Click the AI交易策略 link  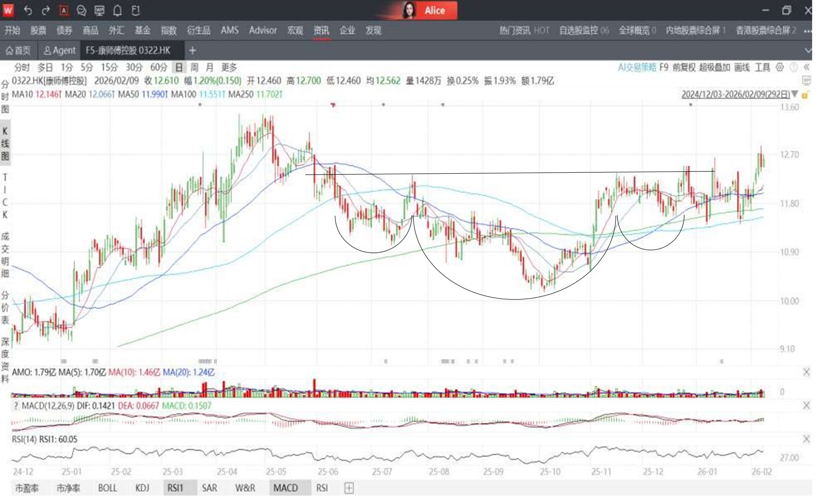click(637, 68)
